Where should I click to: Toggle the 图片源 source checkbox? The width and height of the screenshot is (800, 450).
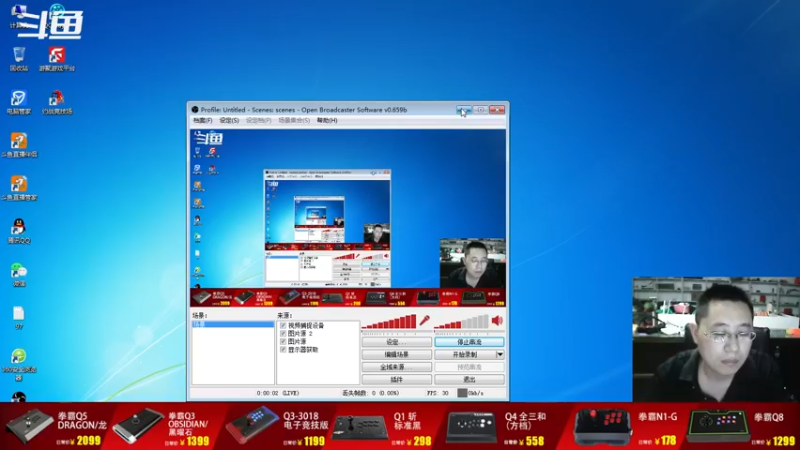click(x=283, y=341)
